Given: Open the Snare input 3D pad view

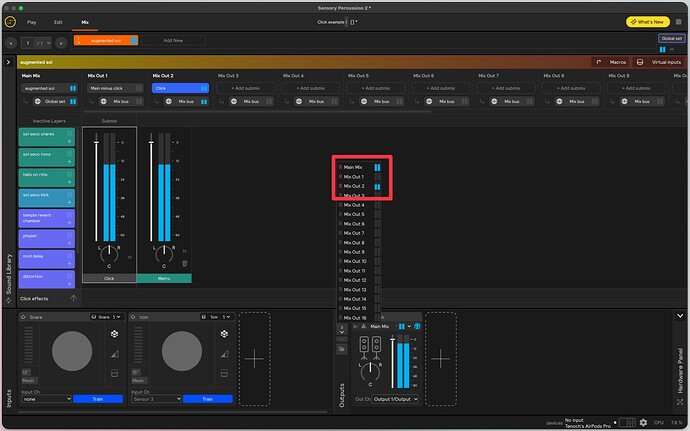Looking at the screenshot, I should 114,334.
